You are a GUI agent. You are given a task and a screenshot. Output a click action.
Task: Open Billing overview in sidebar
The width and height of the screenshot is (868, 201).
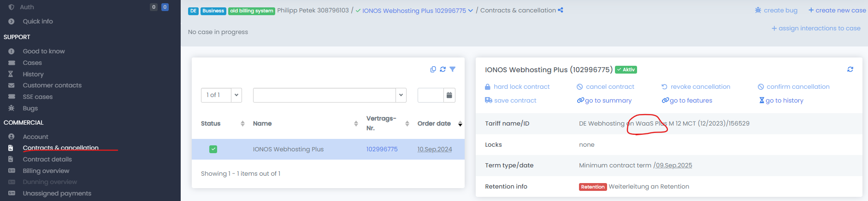pos(46,171)
